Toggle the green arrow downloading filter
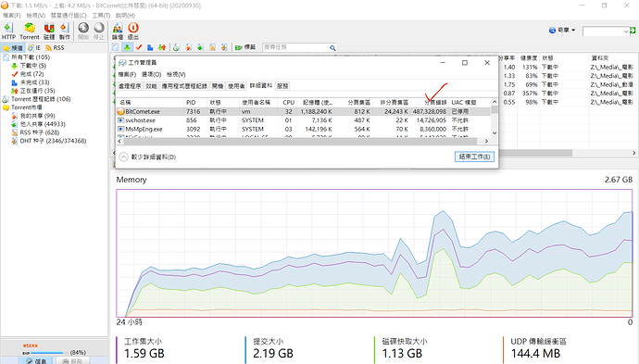 click(x=127, y=47)
